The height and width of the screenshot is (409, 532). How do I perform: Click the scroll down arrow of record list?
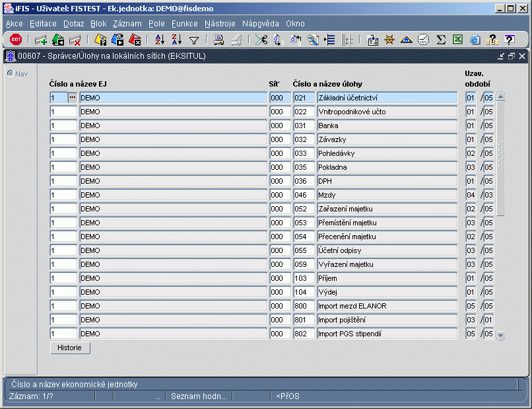click(500, 336)
